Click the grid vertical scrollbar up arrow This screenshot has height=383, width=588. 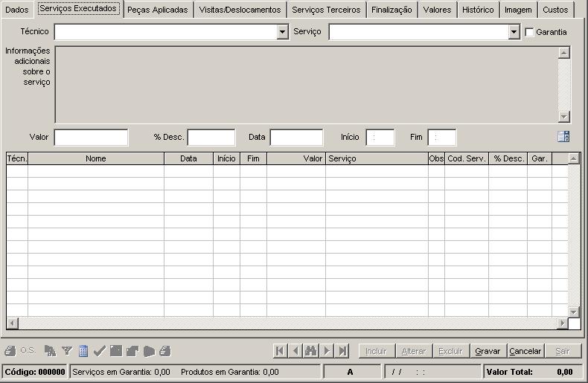574,158
